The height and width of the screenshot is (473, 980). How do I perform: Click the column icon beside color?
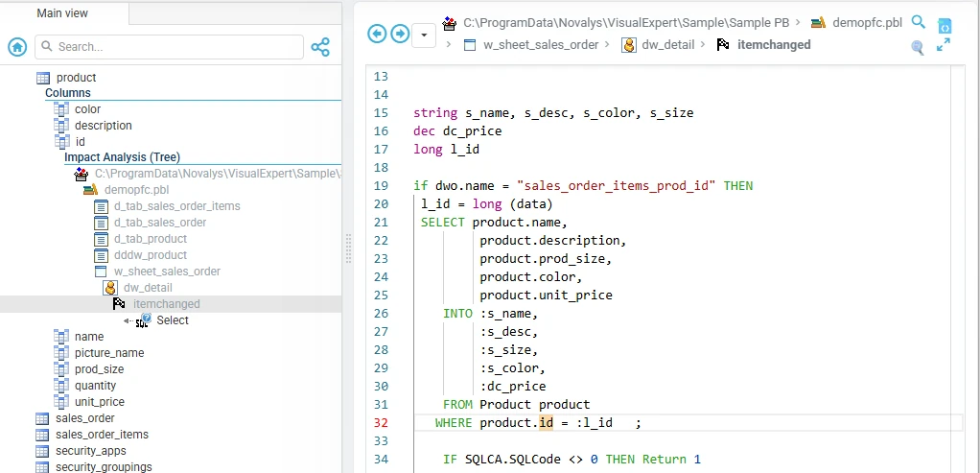[61, 109]
